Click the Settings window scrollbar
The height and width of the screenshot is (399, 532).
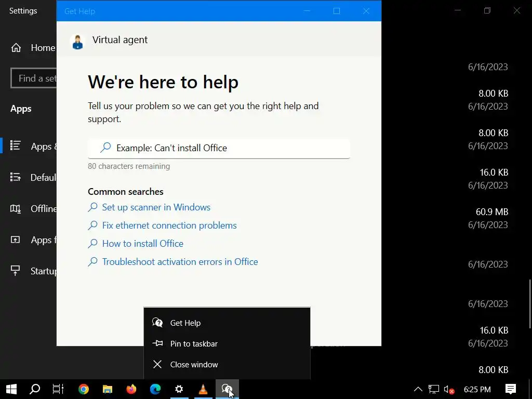(530, 303)
